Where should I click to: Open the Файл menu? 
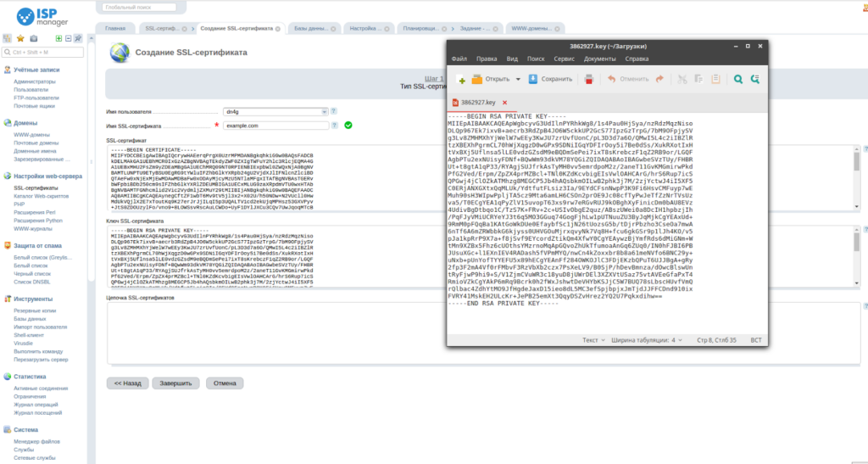click(x=459, y=59)
